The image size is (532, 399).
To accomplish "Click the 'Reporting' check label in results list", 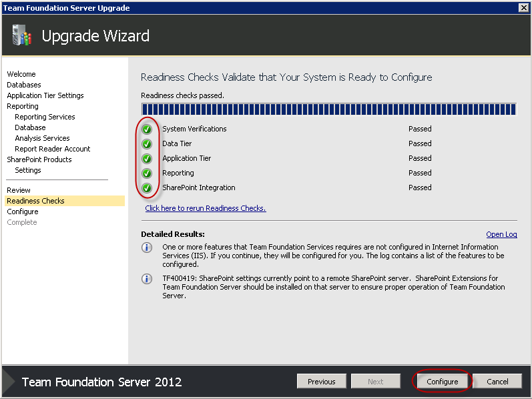I will (178, 173).
